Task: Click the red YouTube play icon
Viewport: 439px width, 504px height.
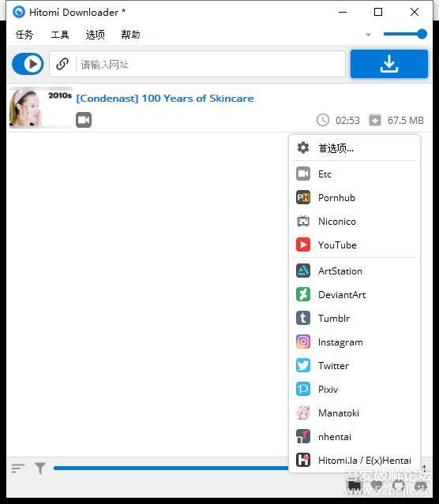Action: [x=303, y=245]
